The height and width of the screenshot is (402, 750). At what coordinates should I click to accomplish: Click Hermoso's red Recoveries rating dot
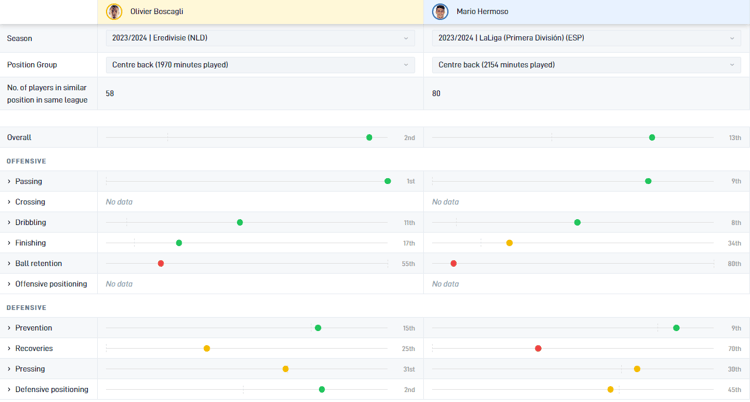click(x=538, y=349)
